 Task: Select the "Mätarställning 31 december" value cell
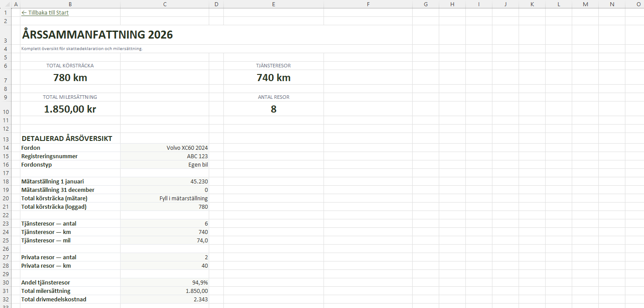coord(164,190)
